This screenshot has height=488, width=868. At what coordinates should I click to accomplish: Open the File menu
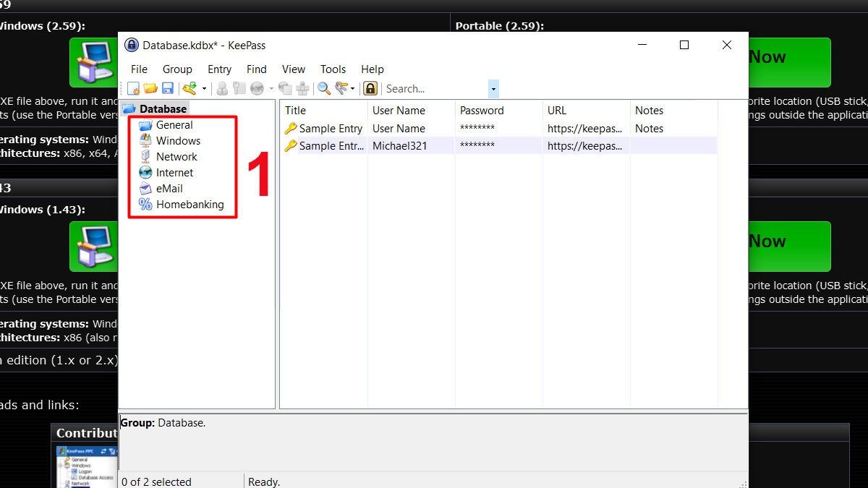coord(139,69)
